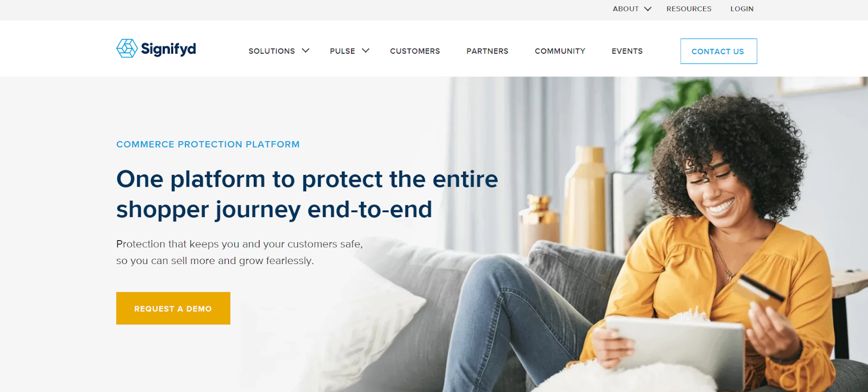Image resolution: width=868 pixels, height=392 pixels.
Task: Open the Partners page
Action: 487,51
